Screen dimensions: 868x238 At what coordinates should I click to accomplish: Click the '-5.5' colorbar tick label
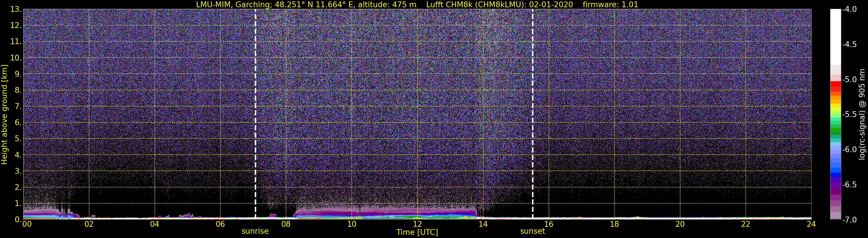(x=849, y=115)
